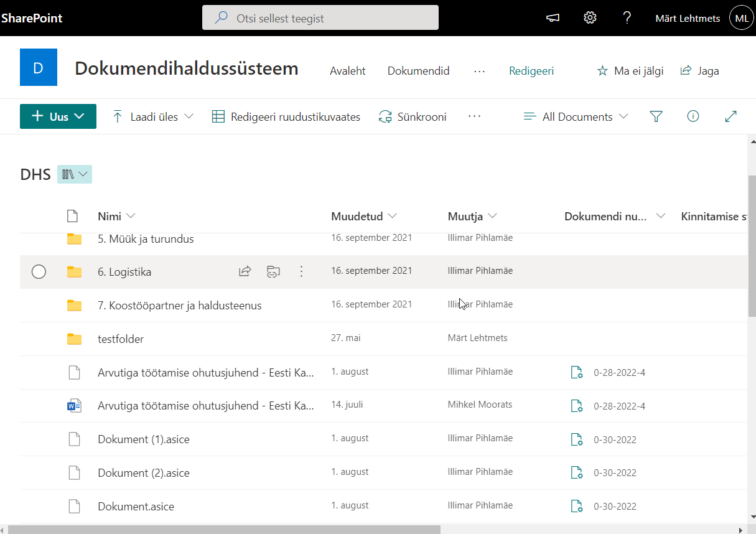Open the Uus new item dropdown
Image resolution: width=756 pixels, height=534 pixels.
(58, 116)
